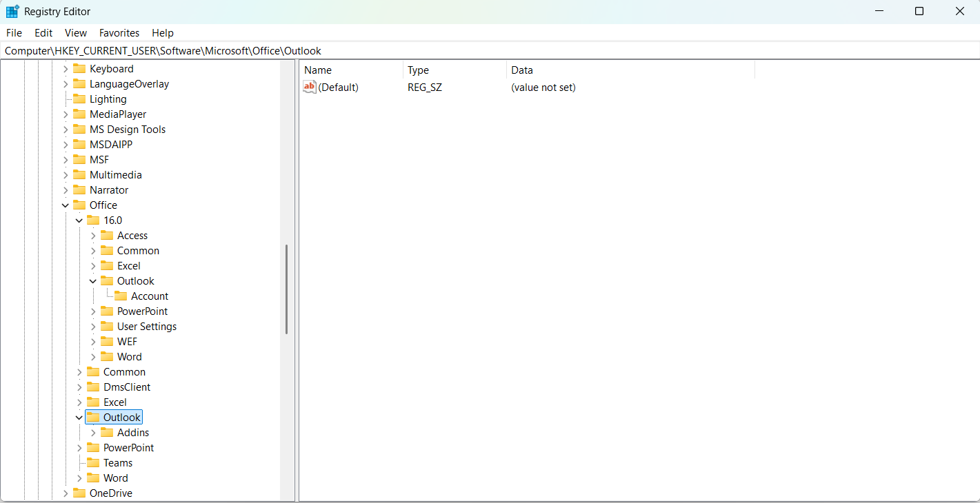Click the Teams folder icon
The width and height of the screenshot is (980, 503).
(92, 462)
